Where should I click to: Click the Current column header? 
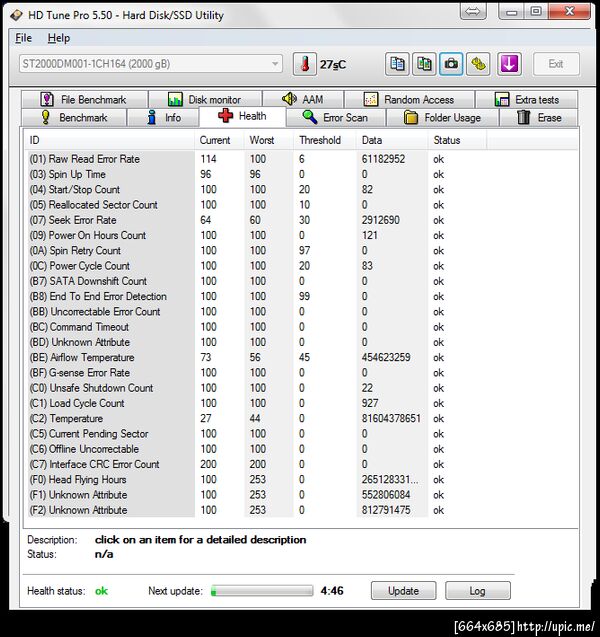click(219, 140)
